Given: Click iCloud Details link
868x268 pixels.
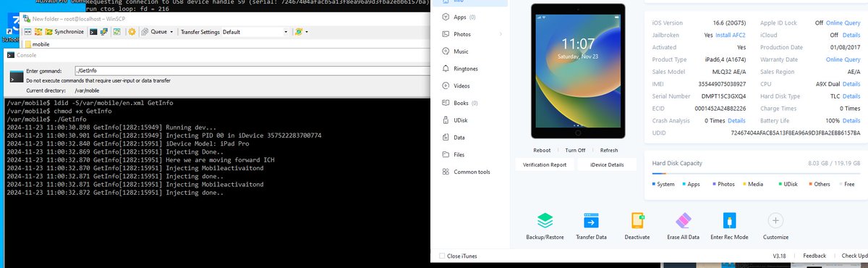Looking at the screenshot, I should point(851,34).
